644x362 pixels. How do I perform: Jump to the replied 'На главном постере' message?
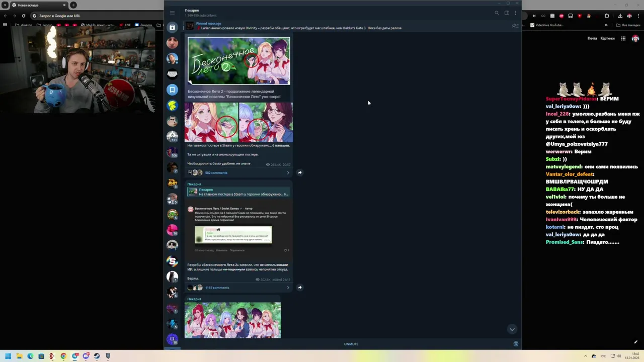(x=238, y=192)
